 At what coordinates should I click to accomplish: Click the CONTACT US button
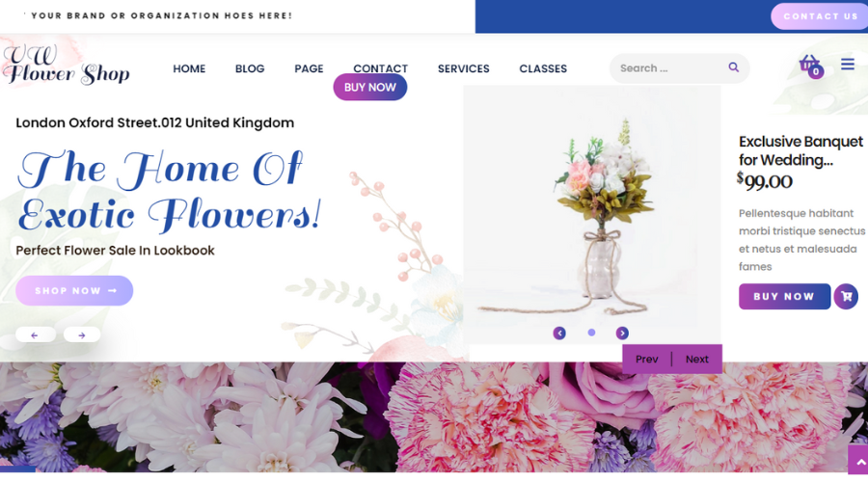pyautogui.click(x=820, y=16)
